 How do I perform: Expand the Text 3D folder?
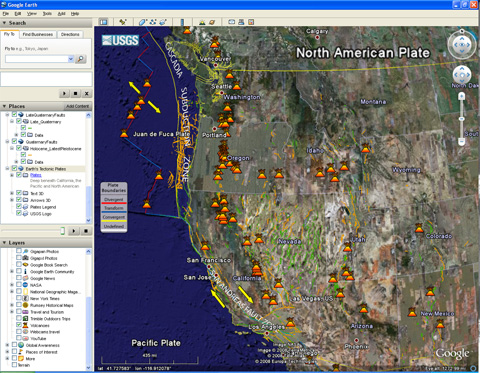(12, 193)
